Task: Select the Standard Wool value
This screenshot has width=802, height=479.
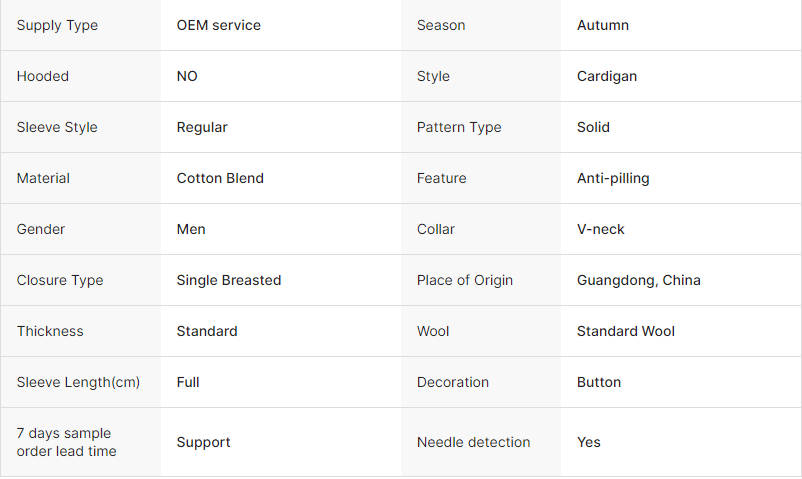Action: 626,331
